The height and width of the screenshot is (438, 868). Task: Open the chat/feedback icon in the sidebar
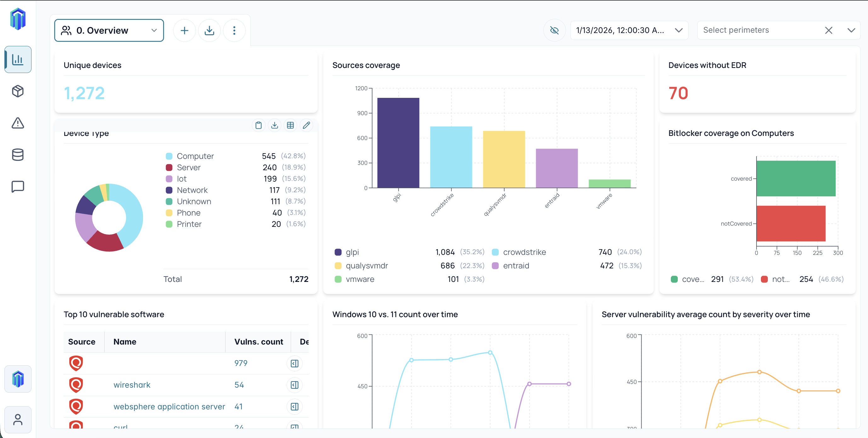[18, 186]
